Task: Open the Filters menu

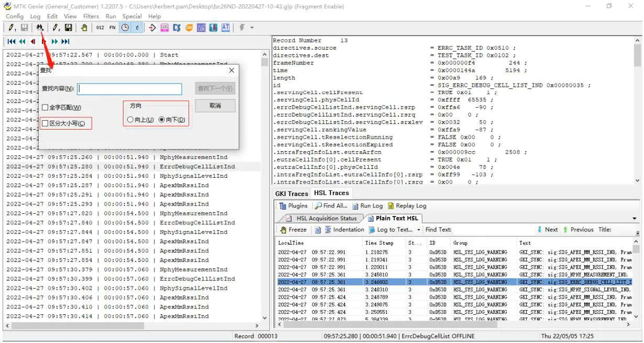Action: 91,16
